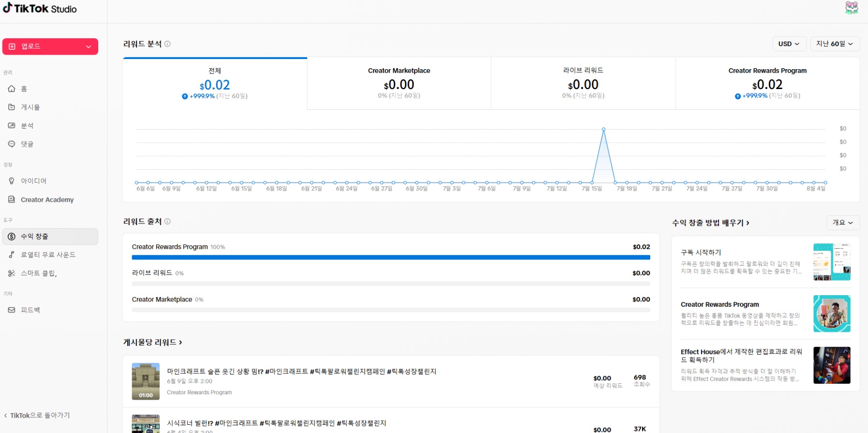This screenshot has width=868, height=433.
Task: Open the Effect House 편집효과 article
Action: pos(765,365)
